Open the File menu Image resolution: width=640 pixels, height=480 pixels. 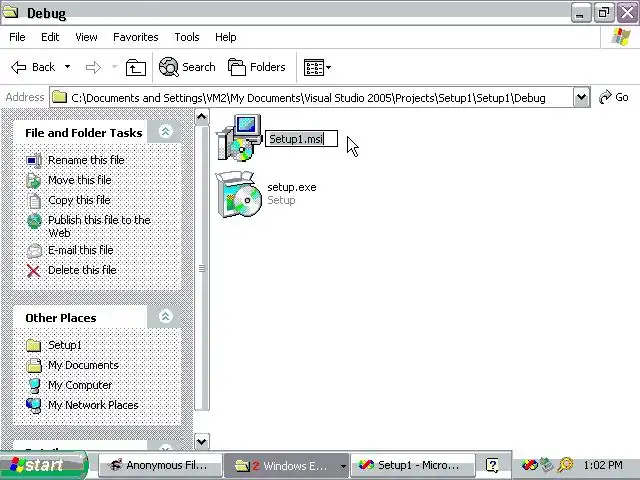(x=17, y=37)
